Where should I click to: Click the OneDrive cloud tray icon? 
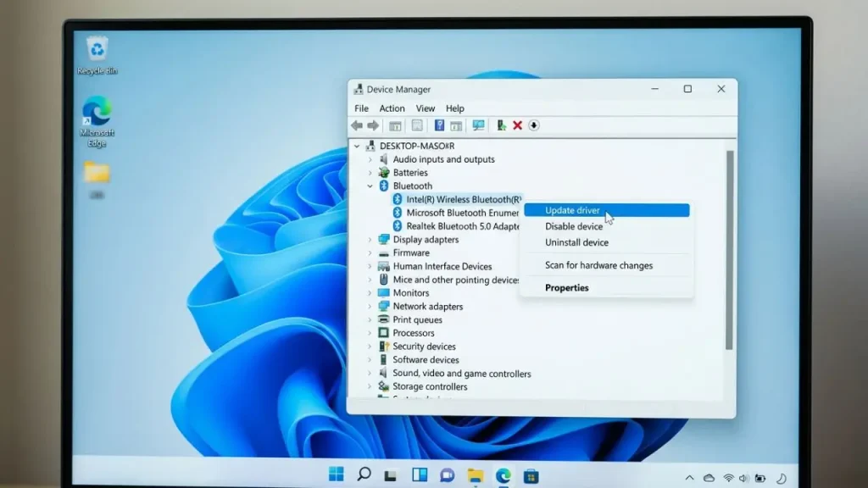tap(709, 478)
